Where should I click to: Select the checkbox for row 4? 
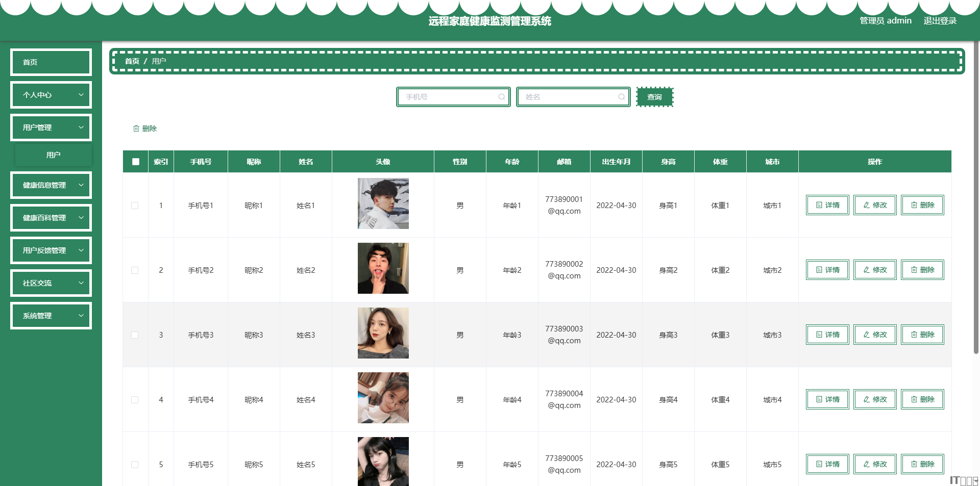click(x=135, y=400)
